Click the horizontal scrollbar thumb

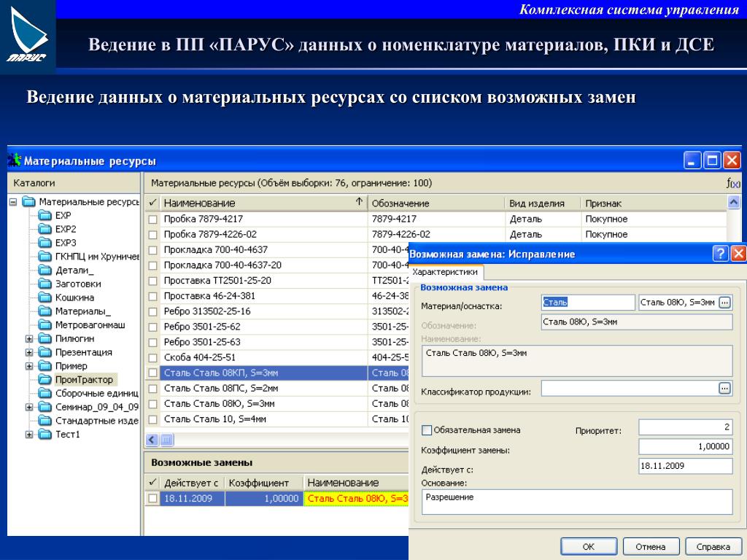coord(167,440)
